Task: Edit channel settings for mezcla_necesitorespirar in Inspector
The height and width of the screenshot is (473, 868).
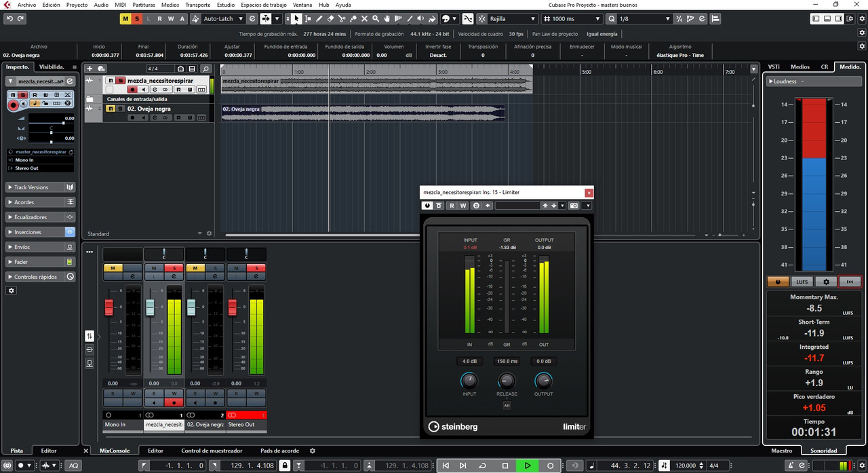Action: [x=71, y=81]
